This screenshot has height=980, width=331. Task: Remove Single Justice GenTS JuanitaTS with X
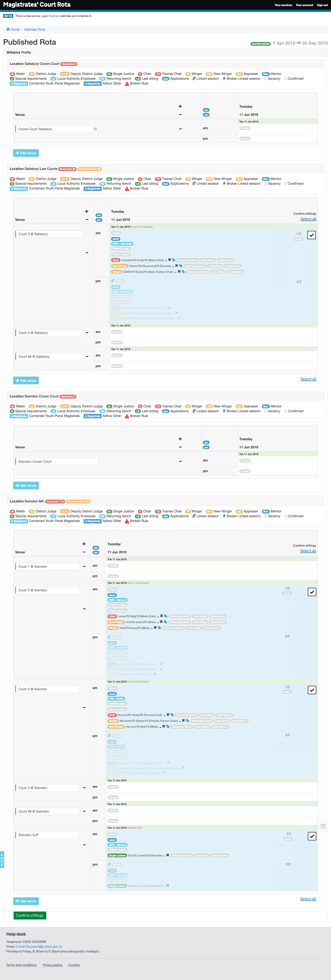click(x=168, y=855)
